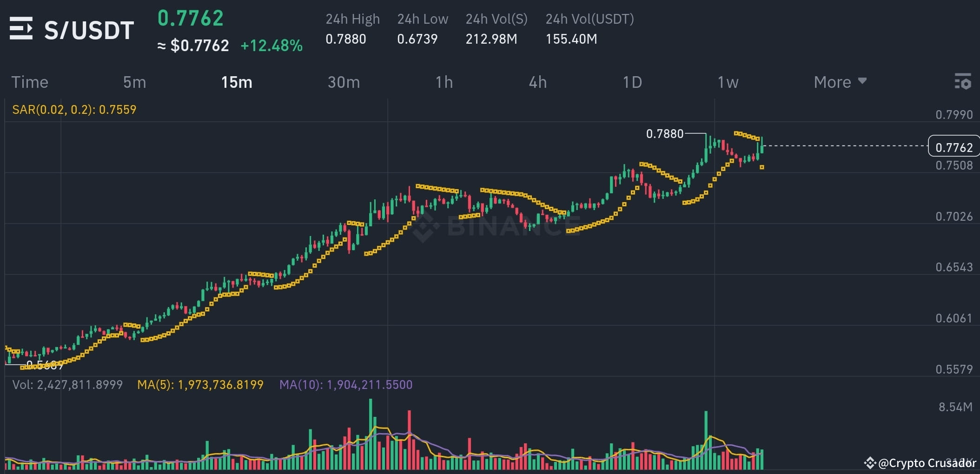The width and height of the screenshot is (980, 474).
Task: Select the Time chart tab
Action: (30, 82)
